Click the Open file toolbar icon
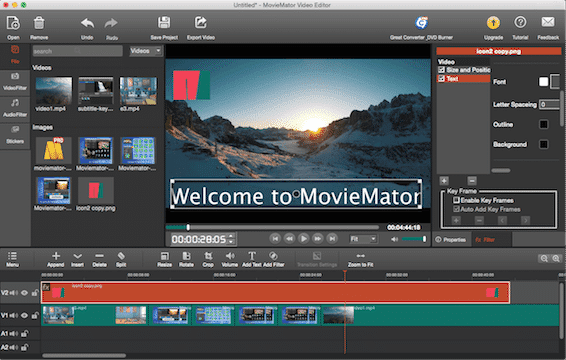Image resolution: width=566 pixels, height=360 pixels. click(x=13, y=23)
